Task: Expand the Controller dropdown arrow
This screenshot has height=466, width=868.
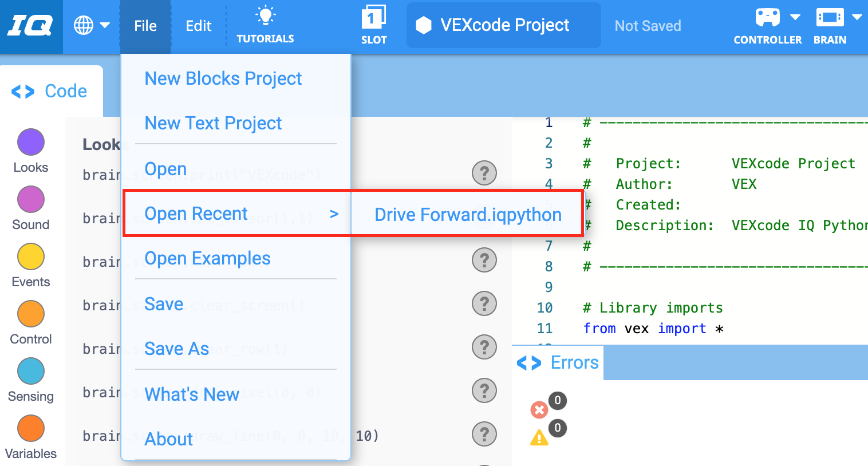Action: [795, 17]
